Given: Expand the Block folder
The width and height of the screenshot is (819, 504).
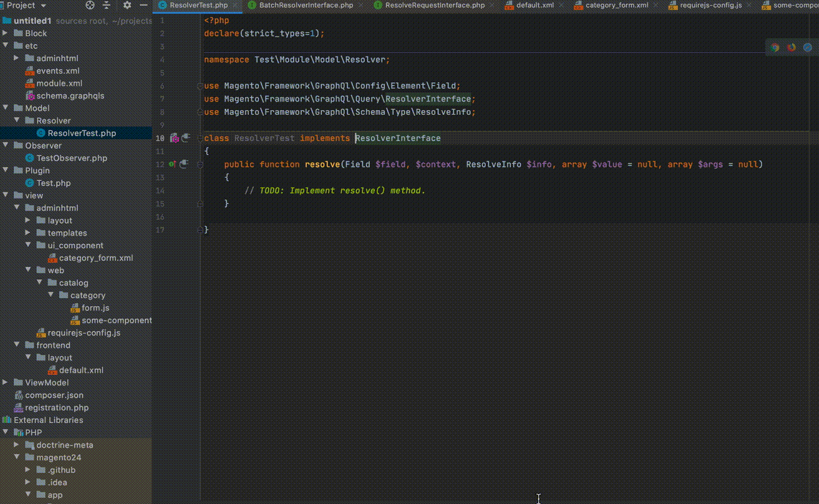Looking at the screenshot, I should coord(6,33).
